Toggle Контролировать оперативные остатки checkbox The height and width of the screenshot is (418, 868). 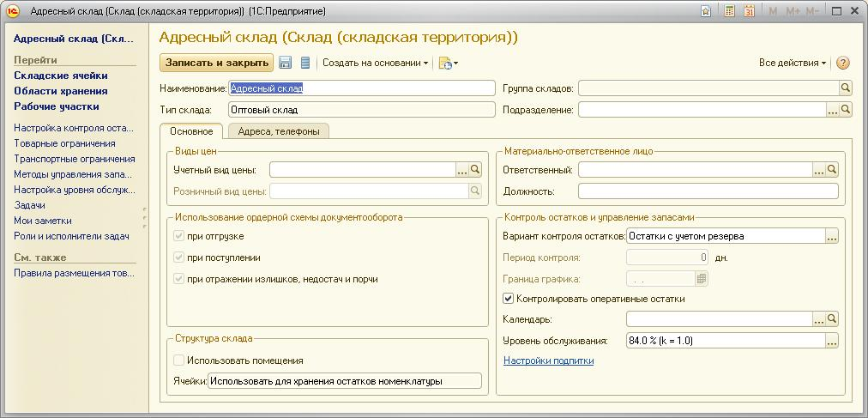point(508,299)
